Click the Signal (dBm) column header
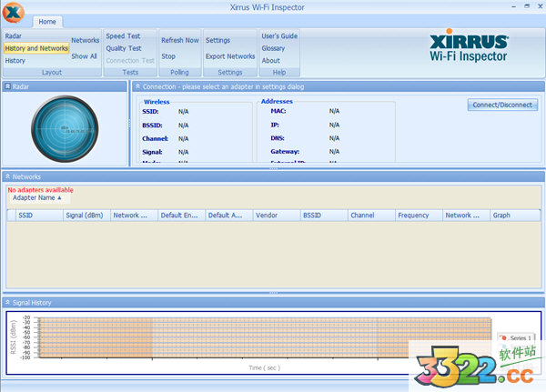The image size is (546, 392). point(86,216)
